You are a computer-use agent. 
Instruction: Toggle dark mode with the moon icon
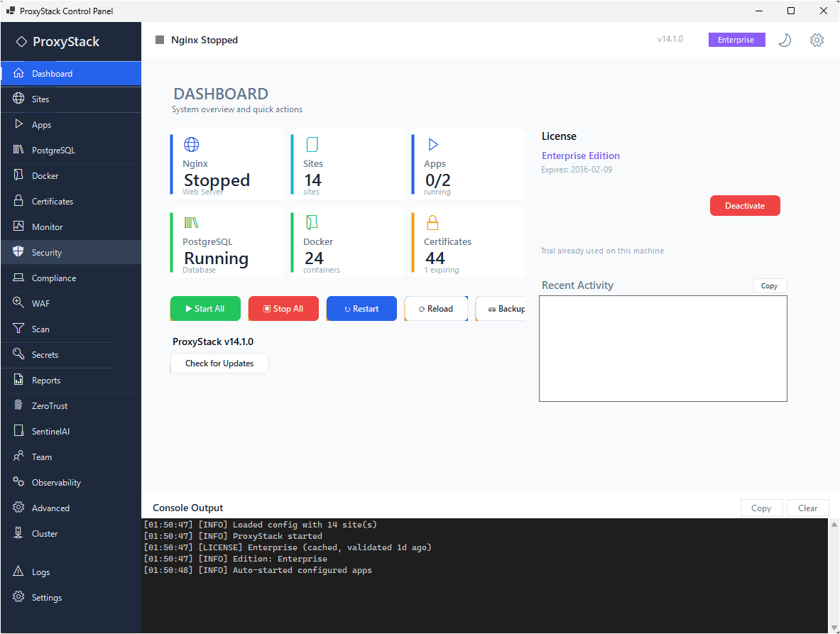tap(785, 40)
